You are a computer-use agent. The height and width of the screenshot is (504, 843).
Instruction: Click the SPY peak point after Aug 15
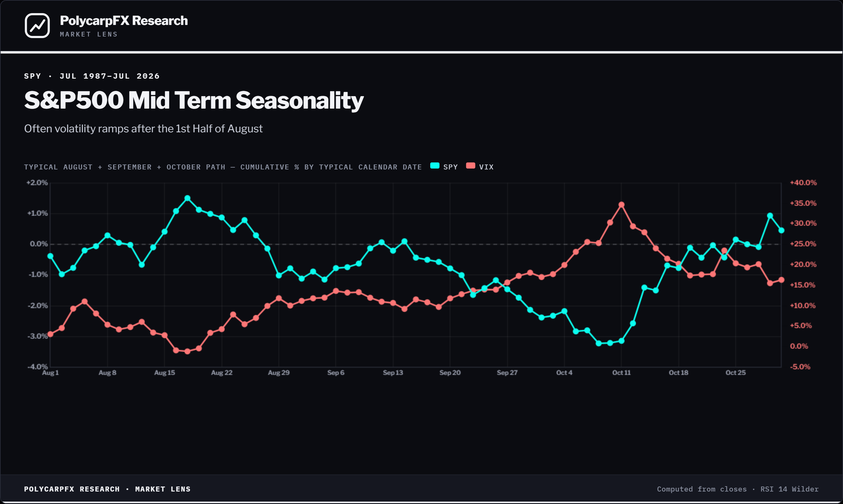[187, 198]
